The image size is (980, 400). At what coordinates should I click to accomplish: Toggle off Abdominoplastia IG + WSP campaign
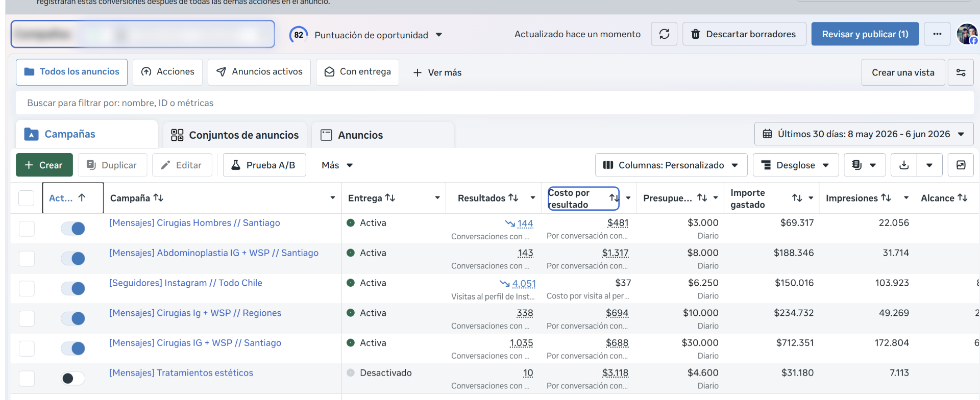[x=73, y=259]
